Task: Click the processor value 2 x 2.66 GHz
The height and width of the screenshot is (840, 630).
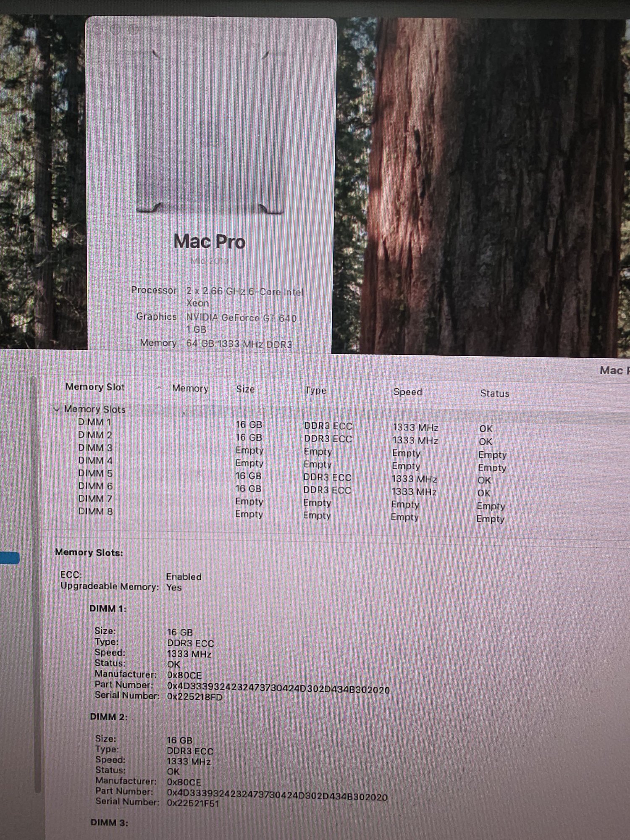Action: (244, 297)
